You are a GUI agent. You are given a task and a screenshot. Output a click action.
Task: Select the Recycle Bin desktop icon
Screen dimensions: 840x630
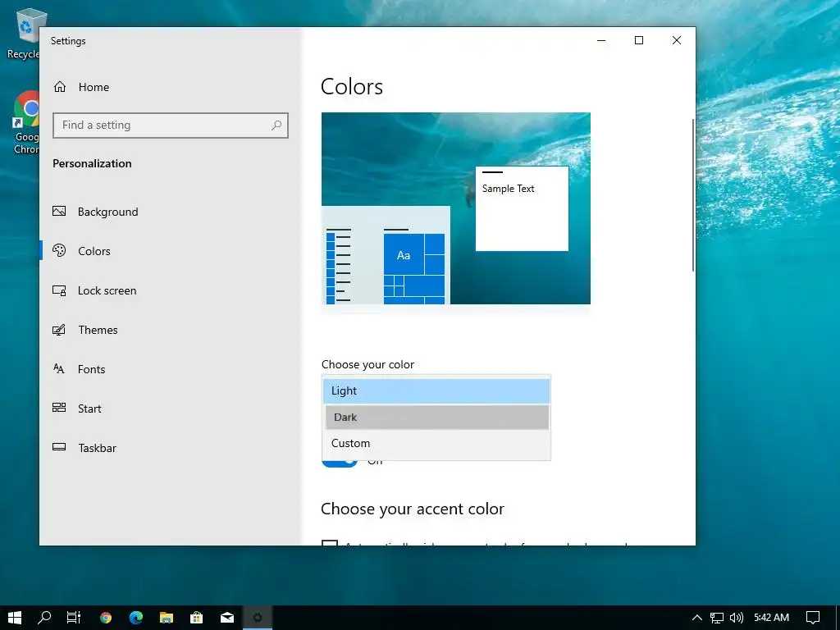[24, 34]
